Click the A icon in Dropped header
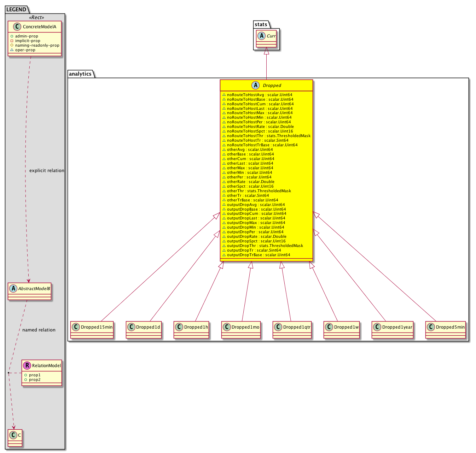476x453 pixels. coord(255,85)
